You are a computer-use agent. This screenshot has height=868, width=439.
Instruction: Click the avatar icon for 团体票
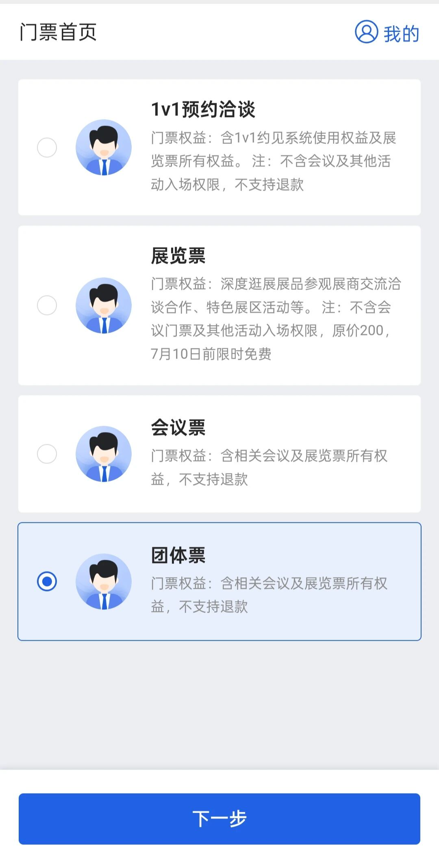coord(104,581)
